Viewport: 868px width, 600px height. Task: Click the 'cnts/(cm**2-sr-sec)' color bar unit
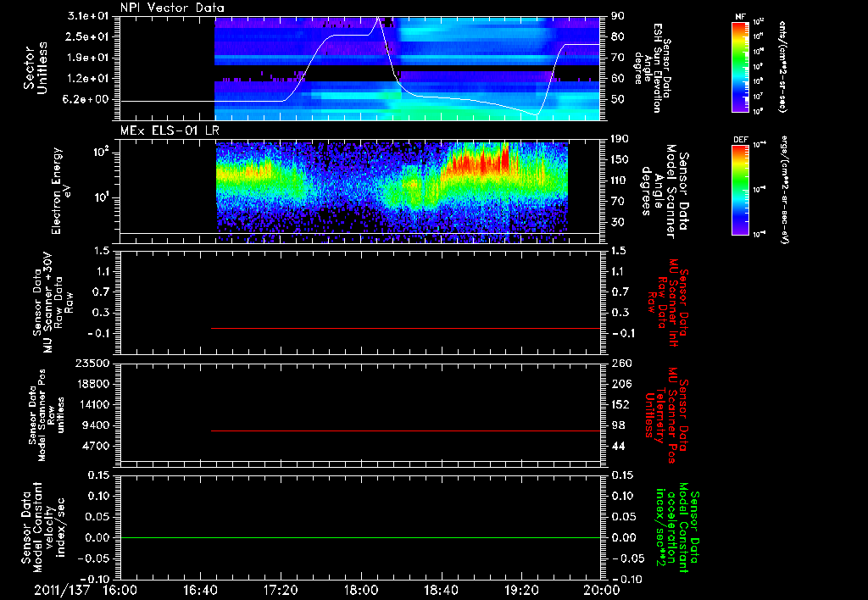coord(782,67)
